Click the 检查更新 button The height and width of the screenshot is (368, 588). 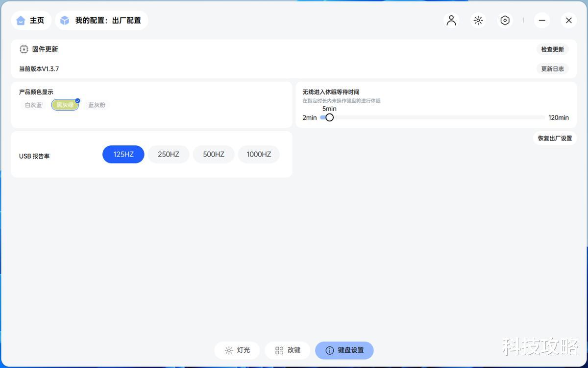tap(552, 49)
